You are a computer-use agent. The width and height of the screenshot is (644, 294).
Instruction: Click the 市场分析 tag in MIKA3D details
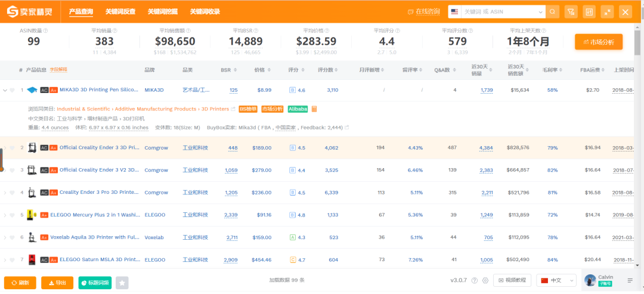273,109
